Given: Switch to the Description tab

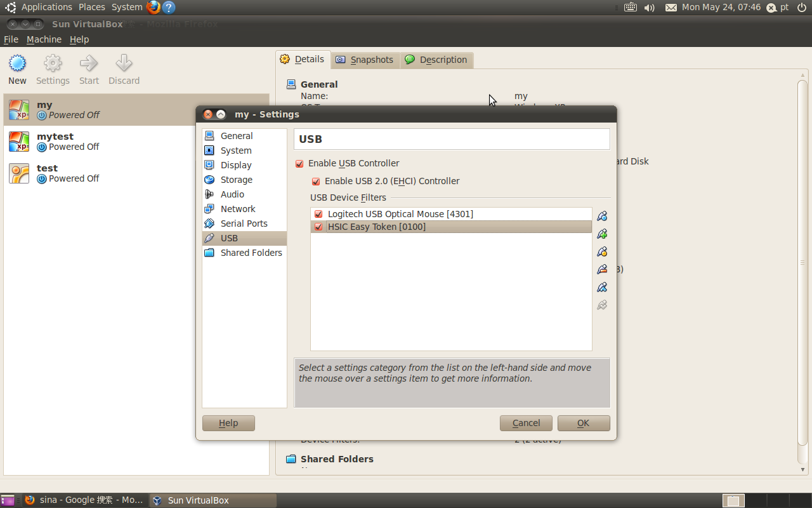Looking at the screenshot, I should click(436, 60).
